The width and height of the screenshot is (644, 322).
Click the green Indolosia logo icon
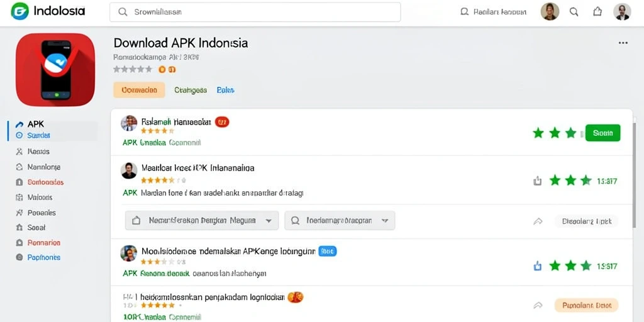[20, 11]
